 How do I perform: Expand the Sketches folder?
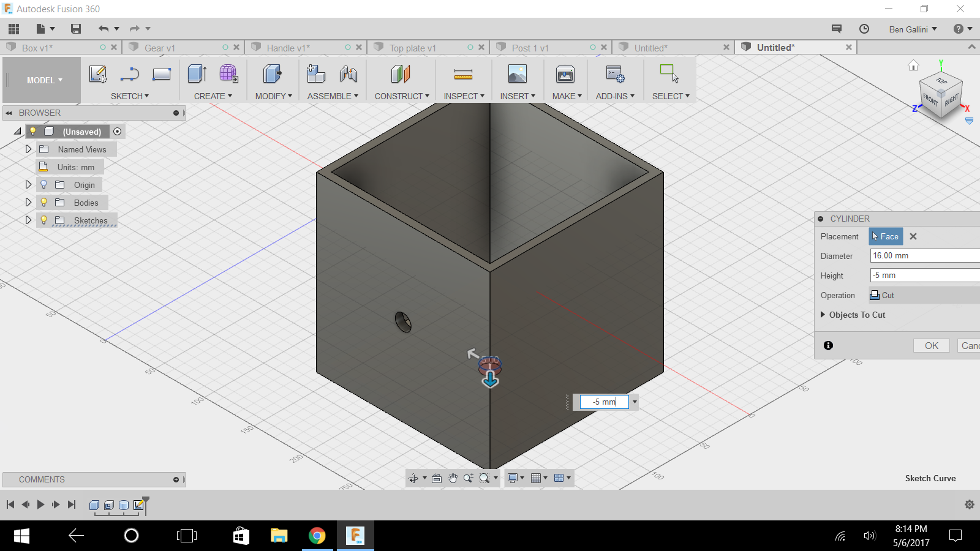pyautogui.click(x=28, y=220)
